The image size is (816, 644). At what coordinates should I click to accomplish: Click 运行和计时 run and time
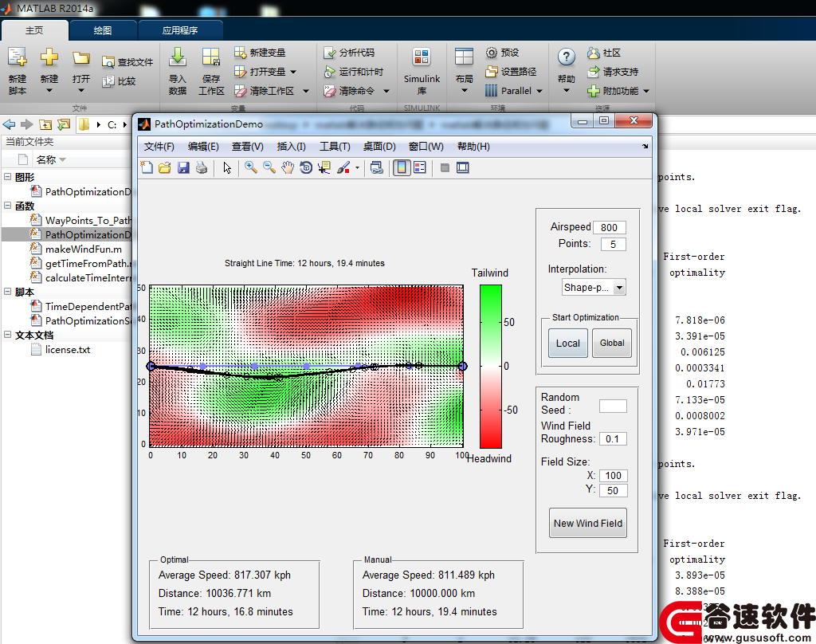point(353,72)
